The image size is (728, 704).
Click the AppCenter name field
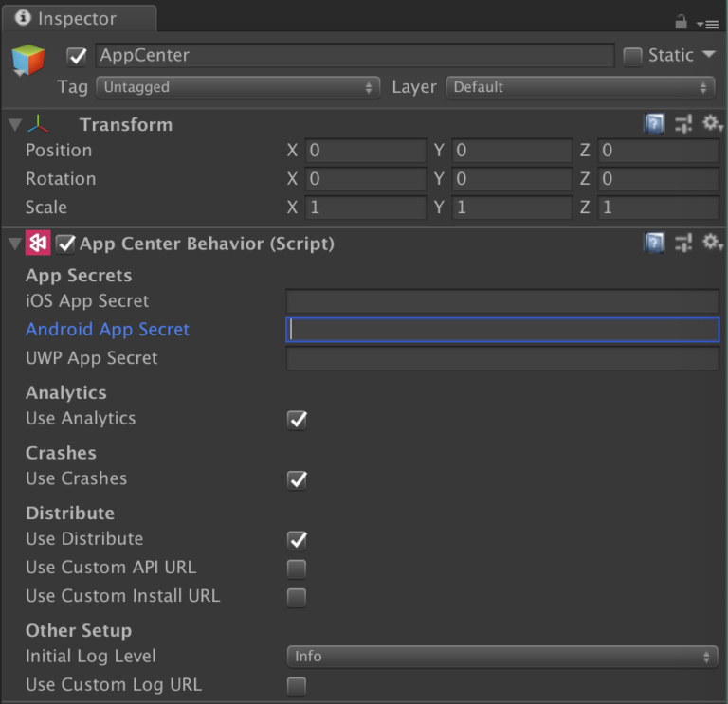tap(355, 56)
